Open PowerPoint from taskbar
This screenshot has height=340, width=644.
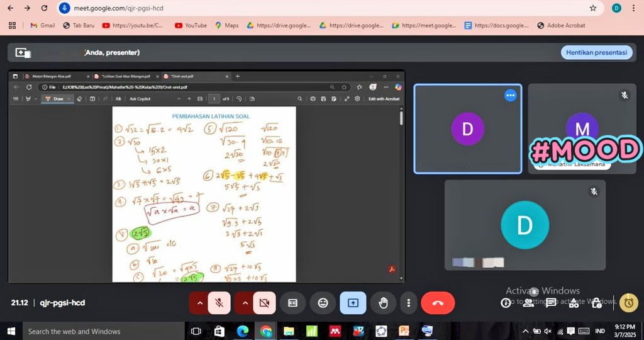tap(404, 331)
